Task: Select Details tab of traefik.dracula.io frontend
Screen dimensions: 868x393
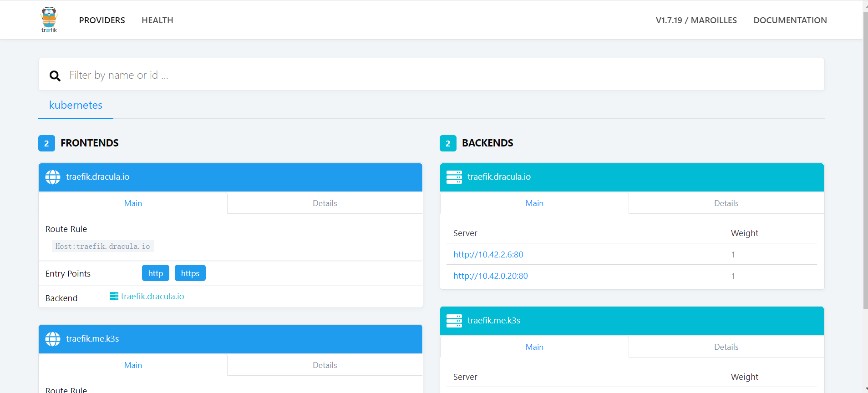Action: point(325,203)
